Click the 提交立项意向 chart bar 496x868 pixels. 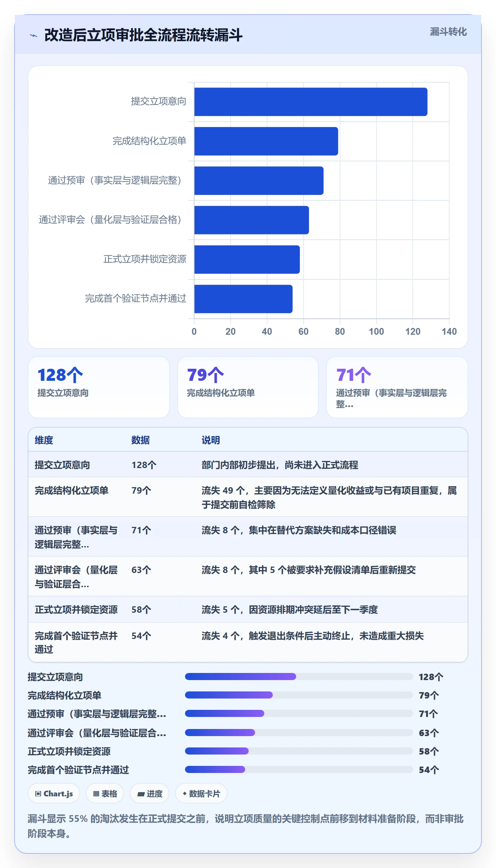(x=311, y=102)
